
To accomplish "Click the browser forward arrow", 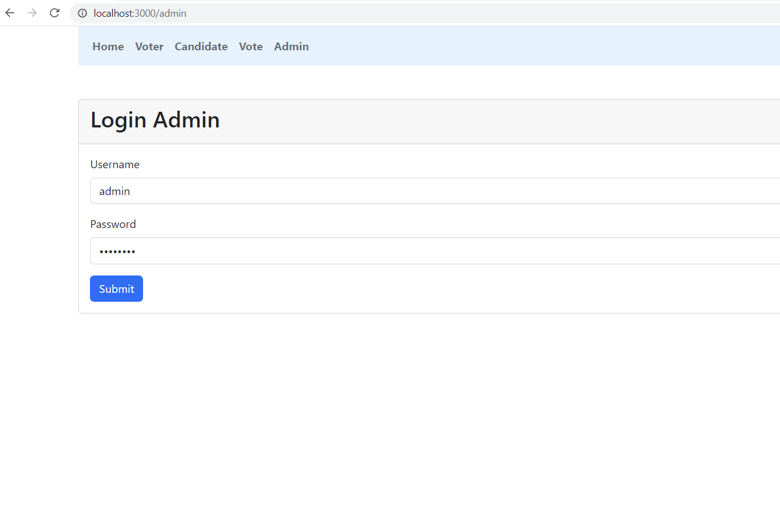I will [32, 13].
